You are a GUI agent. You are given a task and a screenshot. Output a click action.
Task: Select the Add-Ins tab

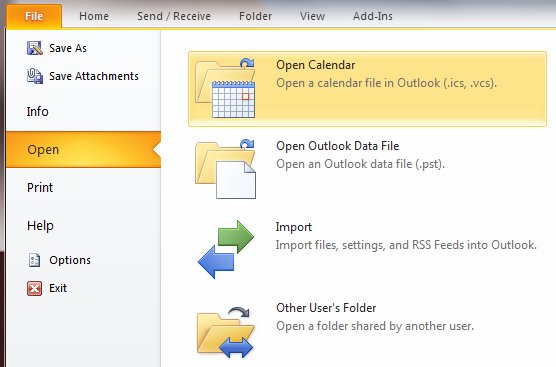tap(373, 16)
